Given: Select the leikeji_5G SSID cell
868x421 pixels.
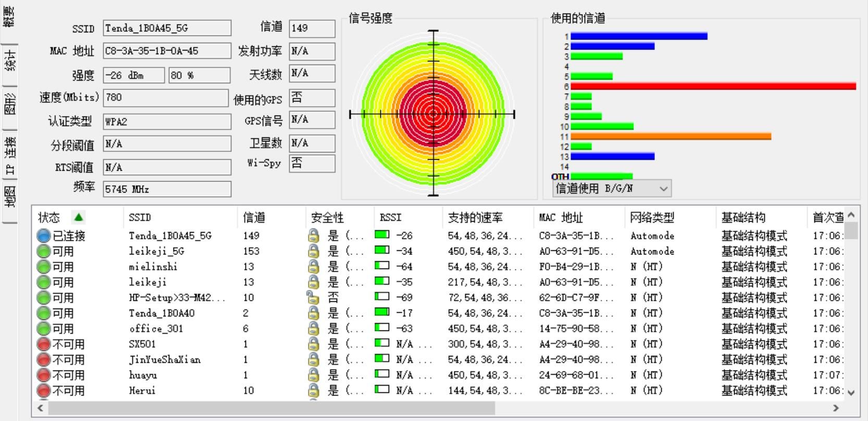Looking at the screenshot, I should (x=157, y=251).
